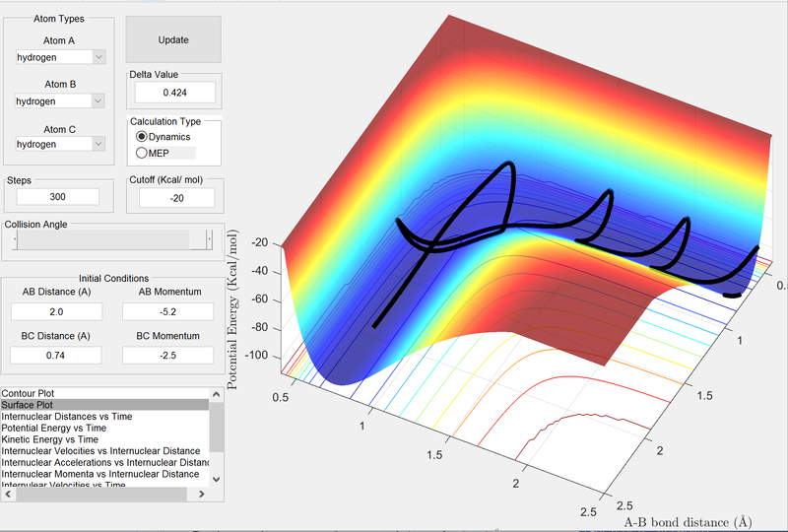Screen dimensions: 788x532
Task: Click the Update button
Action: point(173,39)
